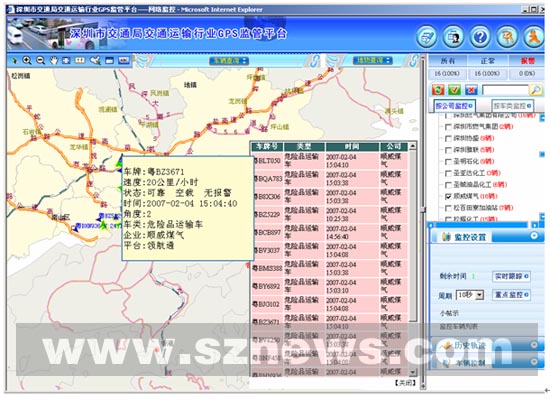The width and height of the screenshot is (550, 399).
Task: Click the 监控设置 panel icon
Action: [x=446, y=237]
